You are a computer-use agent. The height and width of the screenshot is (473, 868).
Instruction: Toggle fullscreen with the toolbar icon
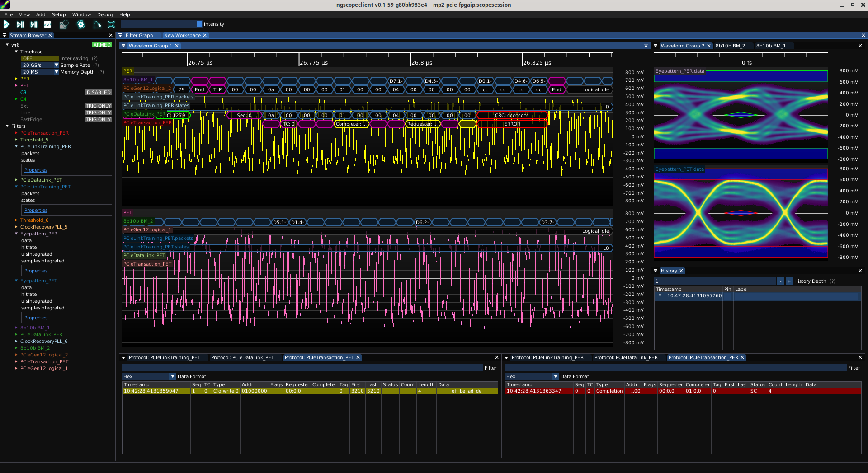click(111, 24)
